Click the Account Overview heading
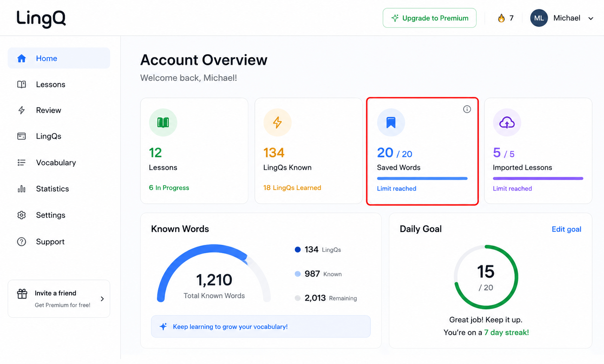Viewport: 604px width, 364px height. click(204, 60)
